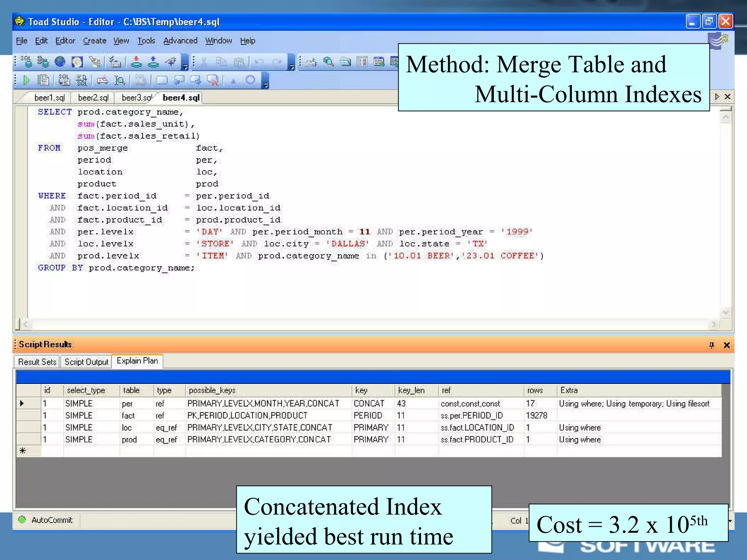Switch to the beer3.sql tab
The image size is (747, 560).
click(137, 98)
